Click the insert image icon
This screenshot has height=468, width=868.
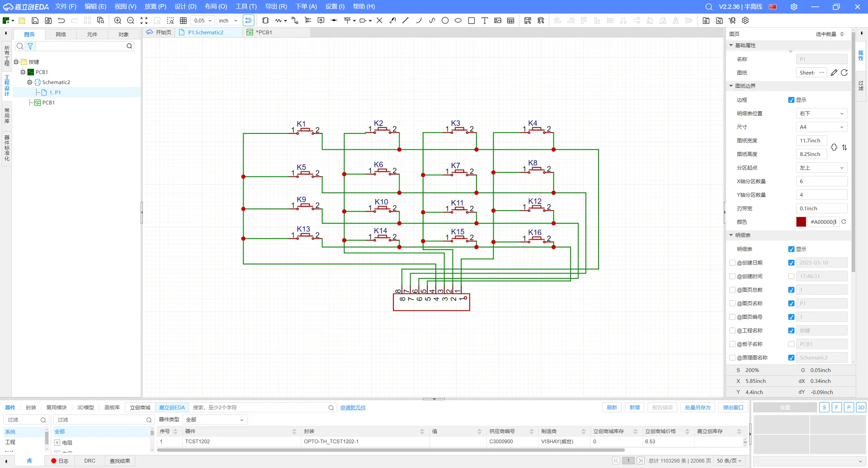pyautogui.click(x=497, y=20)
